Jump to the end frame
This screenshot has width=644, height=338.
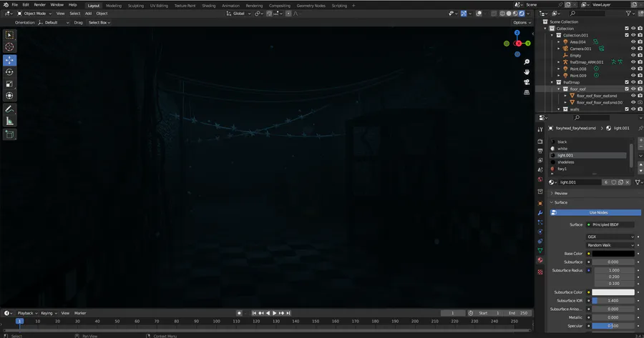point(288,313)
